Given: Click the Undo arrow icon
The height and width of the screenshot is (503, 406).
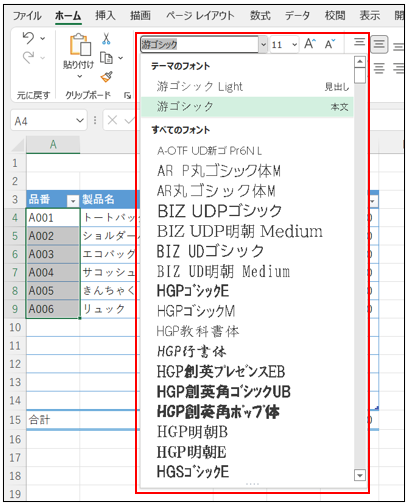Looking at the screenshot, I should 28,38.
